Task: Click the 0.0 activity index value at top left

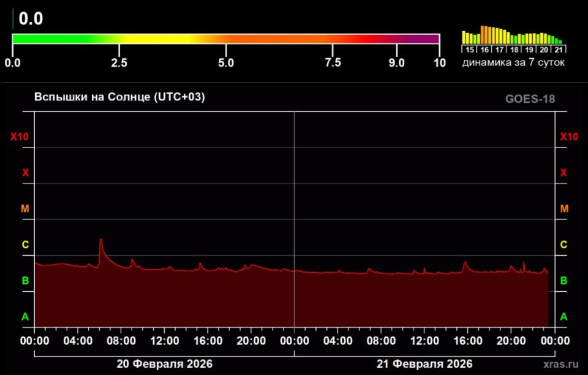Action: click(x=31, y=18)
